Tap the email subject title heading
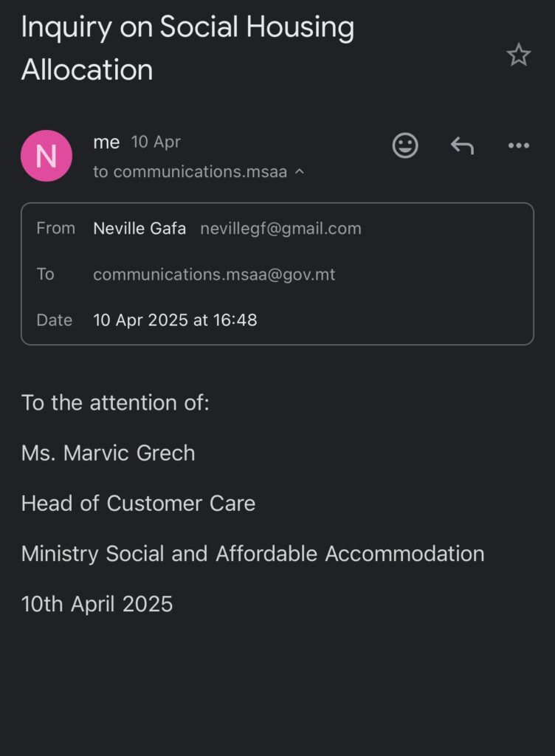 [188, 48]
